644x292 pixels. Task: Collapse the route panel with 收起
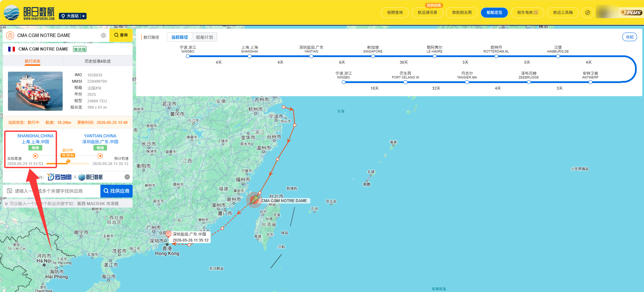[629, 37]
